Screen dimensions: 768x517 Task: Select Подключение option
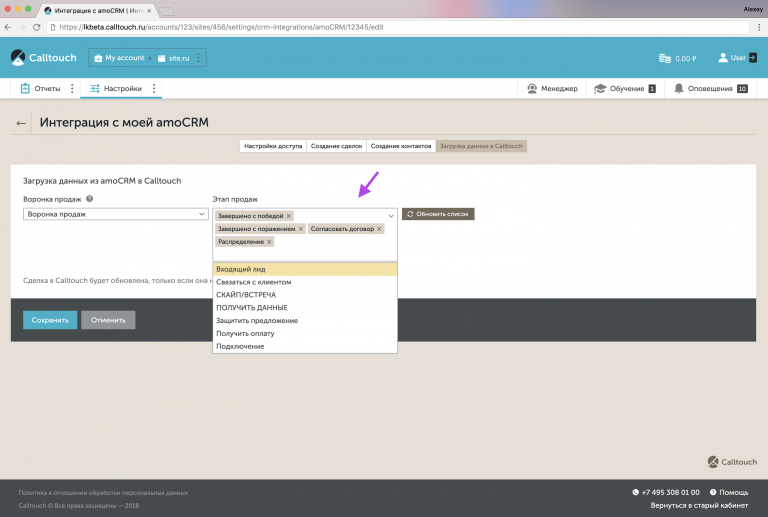305,346
